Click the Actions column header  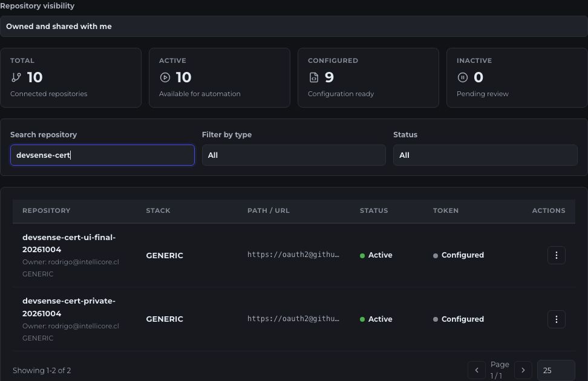point(549,210)
